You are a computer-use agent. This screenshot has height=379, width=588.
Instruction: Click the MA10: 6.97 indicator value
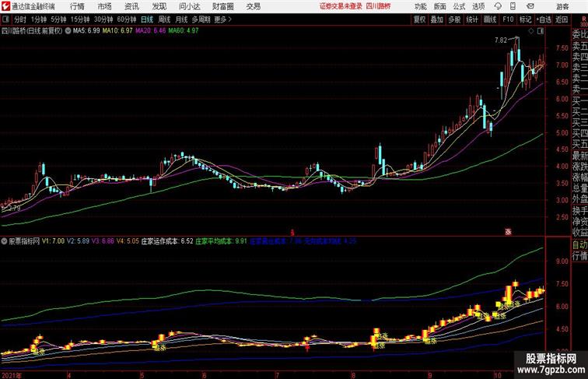117,31
